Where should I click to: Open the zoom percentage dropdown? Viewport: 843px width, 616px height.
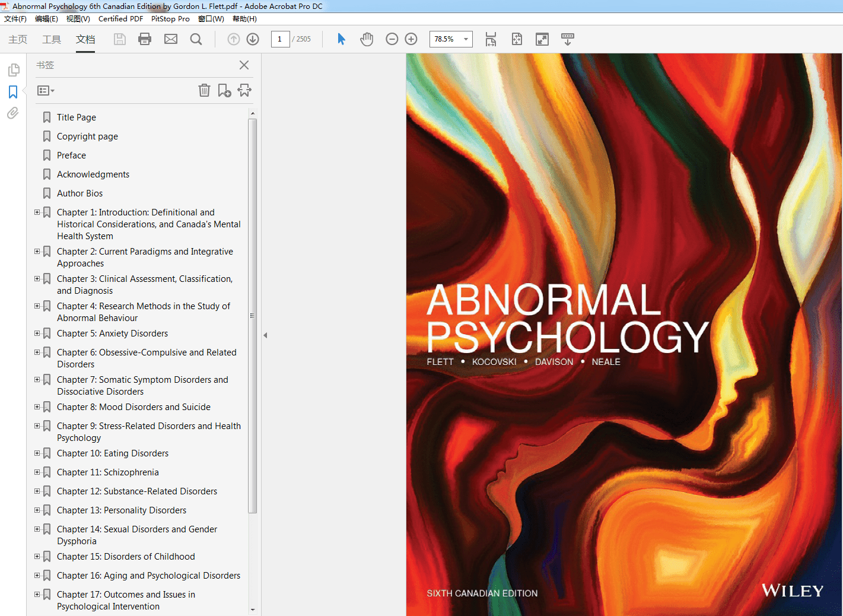(x=466, y=39)
